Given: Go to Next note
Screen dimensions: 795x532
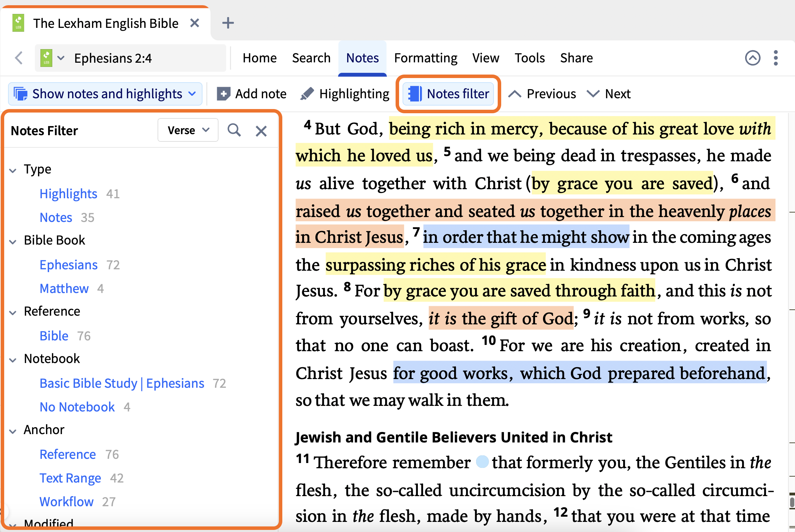Looking at the screenshot, I should (x=609, y=94).
